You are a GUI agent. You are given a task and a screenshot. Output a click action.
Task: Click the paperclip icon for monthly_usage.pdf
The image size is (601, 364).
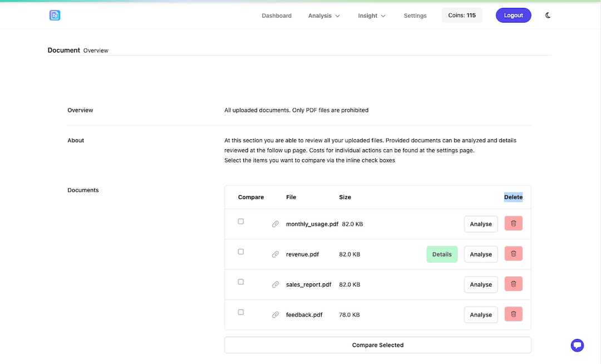coord(275,224)
